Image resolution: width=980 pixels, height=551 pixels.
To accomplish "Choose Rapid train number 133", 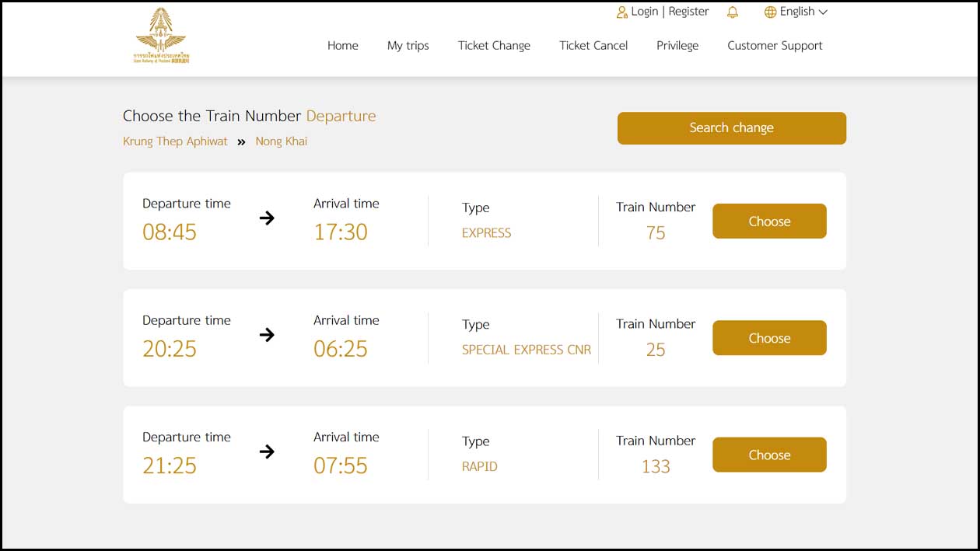I will point(769,455).
